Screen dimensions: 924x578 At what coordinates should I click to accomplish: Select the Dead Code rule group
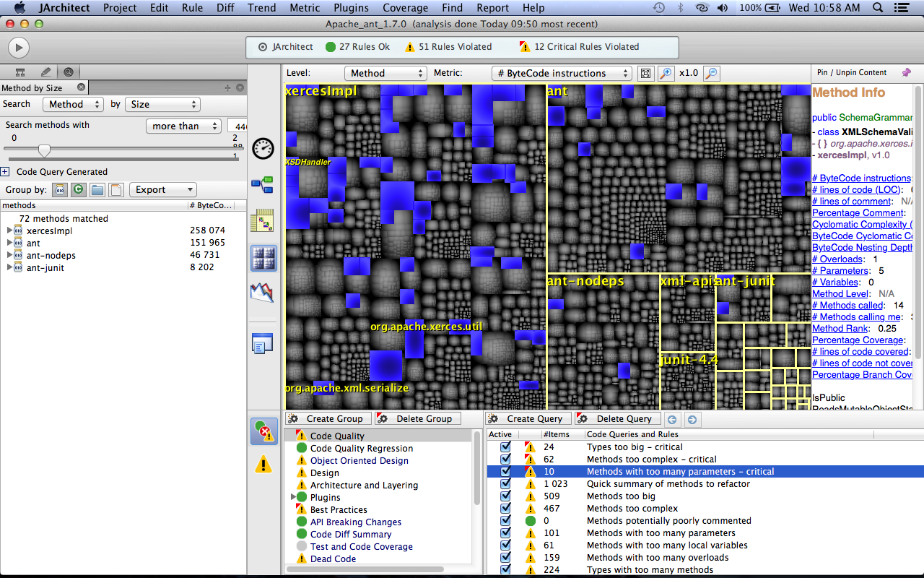[333, 558]
